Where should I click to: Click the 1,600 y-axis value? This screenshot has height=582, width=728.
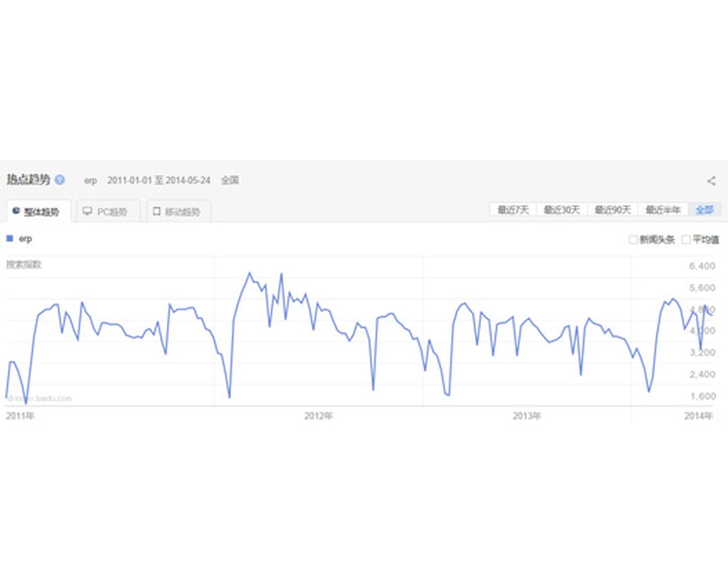[x=702, y=396]
